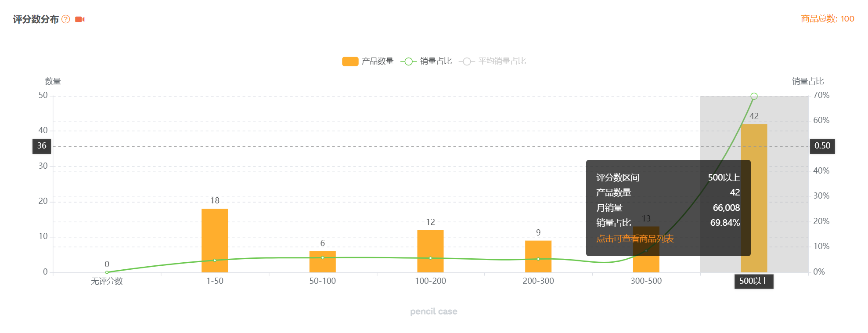The height and width of the screenshot is (333, 868).
Task: Click the green 销量占比 legend marker
Action: point(408,62)
